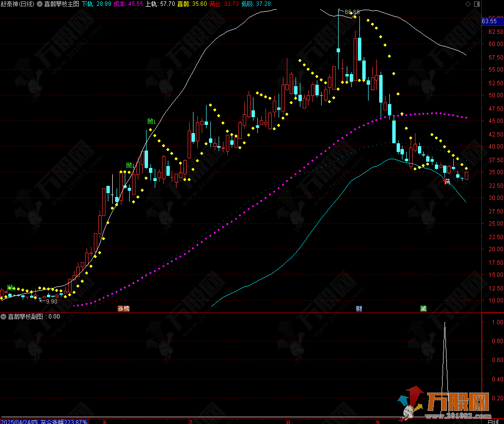The image size is (504, 424).
Task: Select the 舒泰神(日线) stock title
Action: (x=17, y=3)
